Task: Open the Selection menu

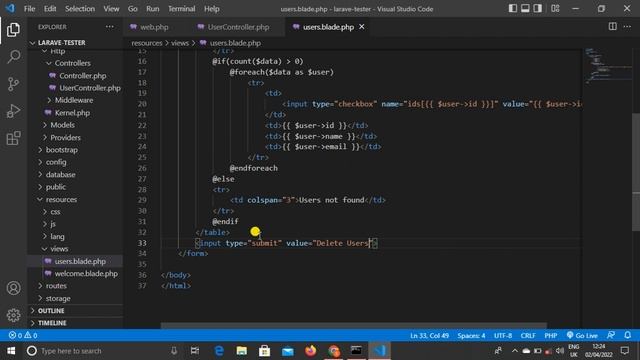Action: click(80, 9)
